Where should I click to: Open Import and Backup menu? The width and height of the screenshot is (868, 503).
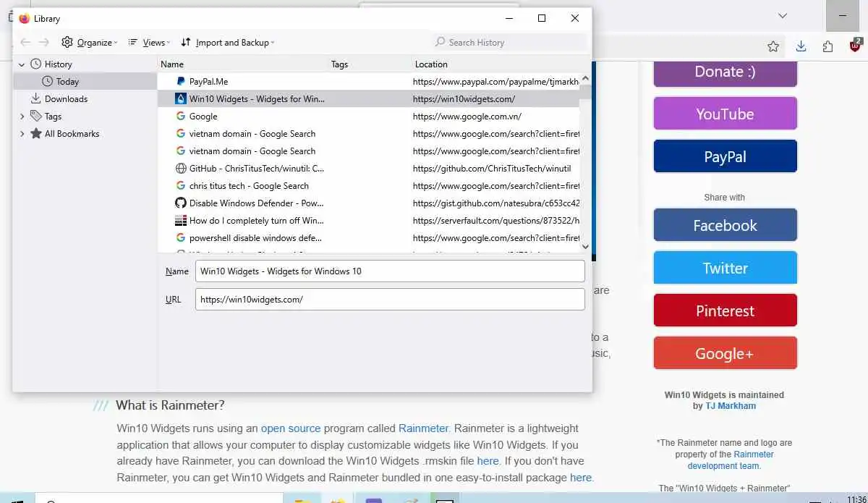(228, 43)
